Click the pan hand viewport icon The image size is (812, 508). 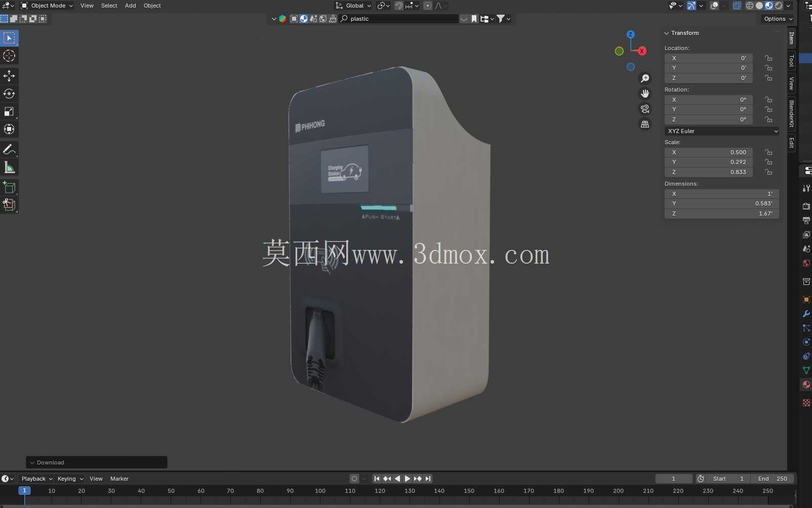pos(645,94)
